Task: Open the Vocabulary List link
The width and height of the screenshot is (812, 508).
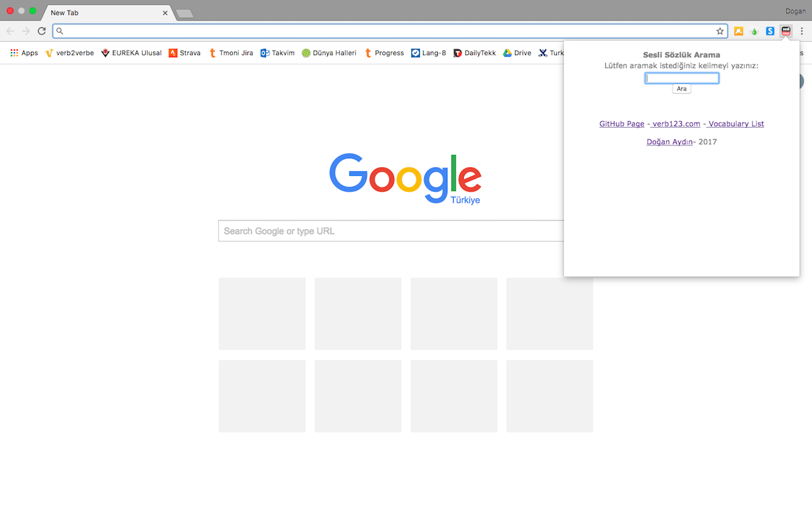Action: click(x=736, y=124)
